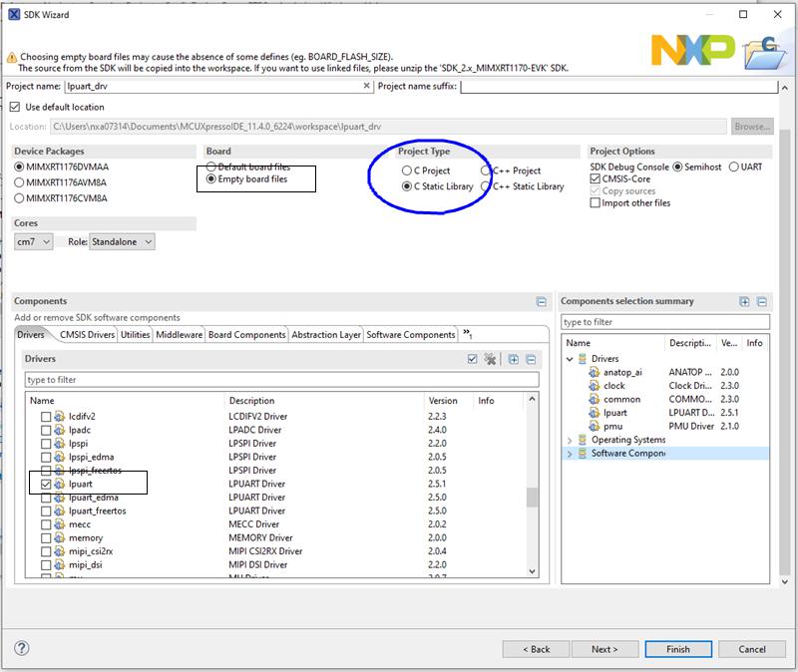
Task: Click the collapse icon of Components section header
Action: [541, 301]
